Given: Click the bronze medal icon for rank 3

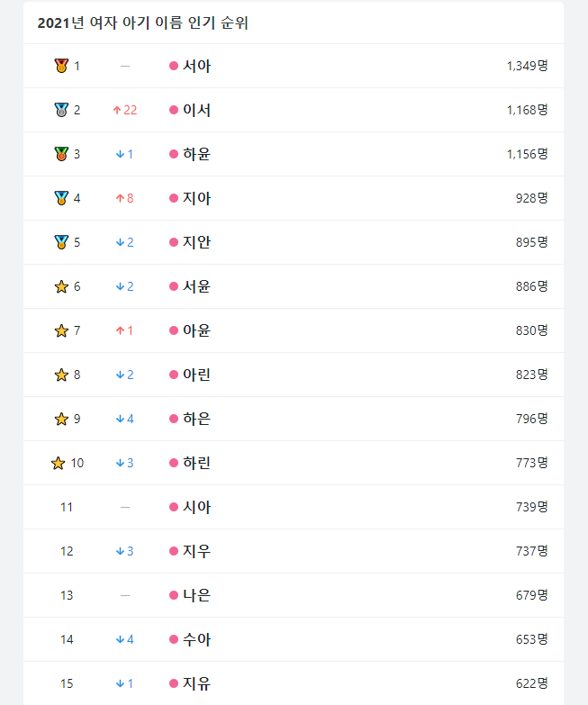Looking at the screenshot, I should 61,154.
